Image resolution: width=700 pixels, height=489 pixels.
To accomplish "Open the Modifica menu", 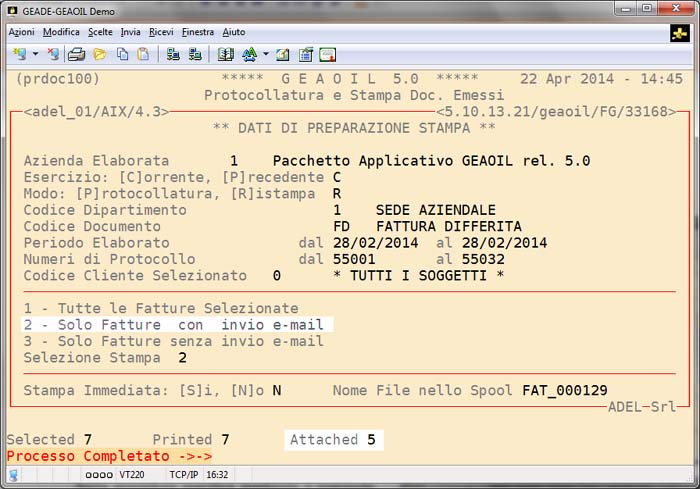I will (x=61, y=32).
